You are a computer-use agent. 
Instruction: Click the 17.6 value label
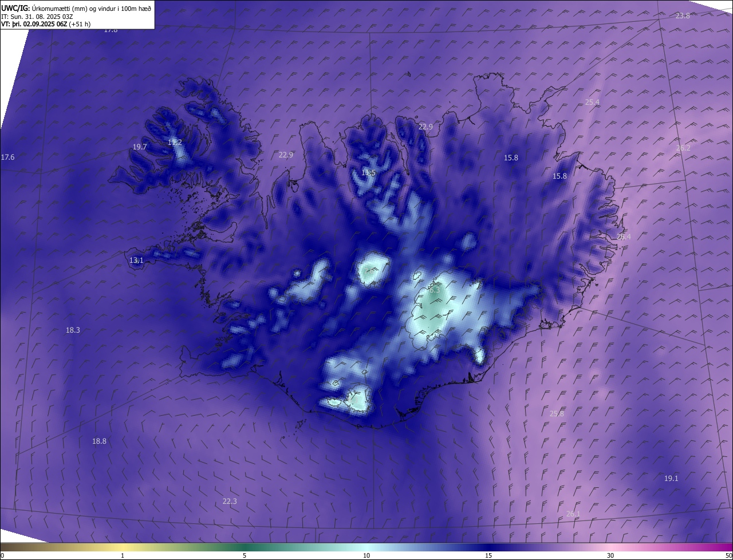8,157
